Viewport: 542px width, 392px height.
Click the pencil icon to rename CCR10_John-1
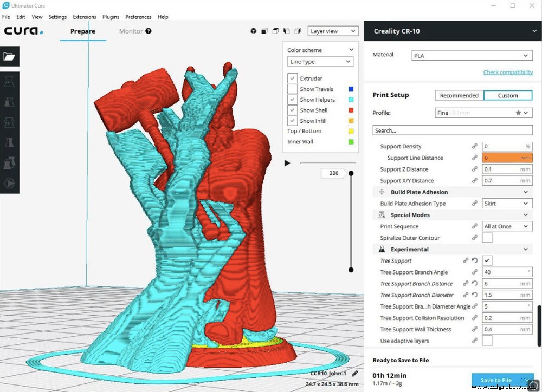click(x=355, y=373)
